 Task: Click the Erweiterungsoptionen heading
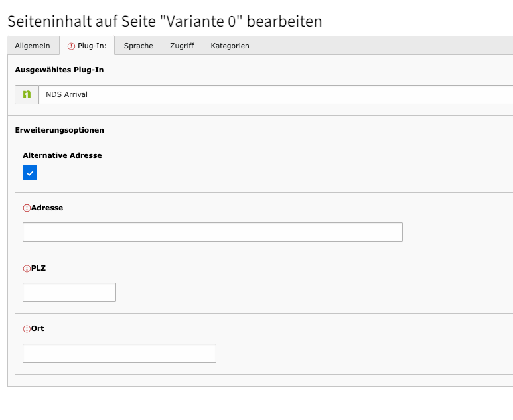coord(60,130)
